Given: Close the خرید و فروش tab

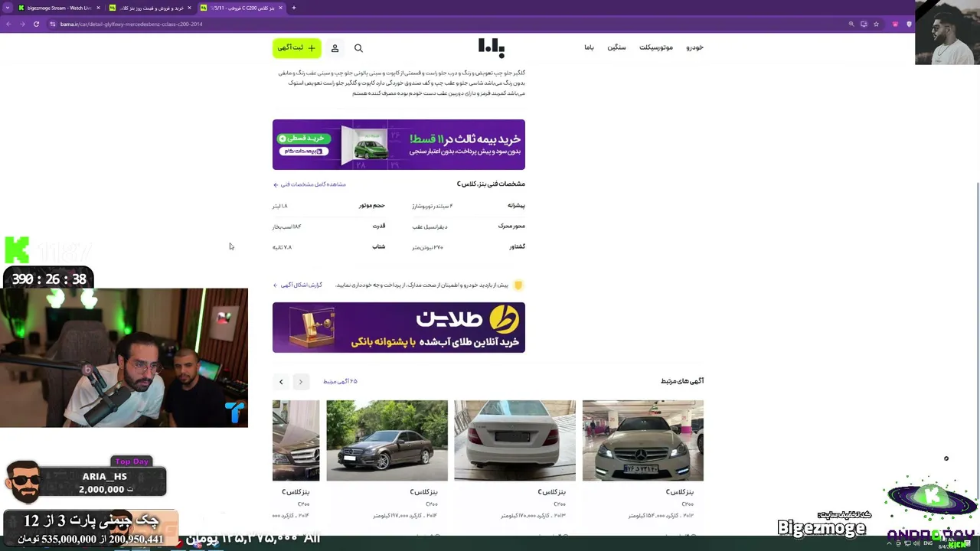Looking at the screenshot, I should [x=189, y=8].
